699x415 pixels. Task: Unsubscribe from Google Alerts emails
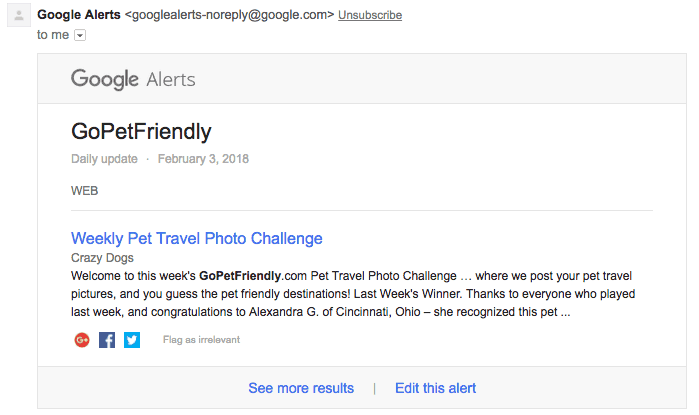[x=370, y=15]
